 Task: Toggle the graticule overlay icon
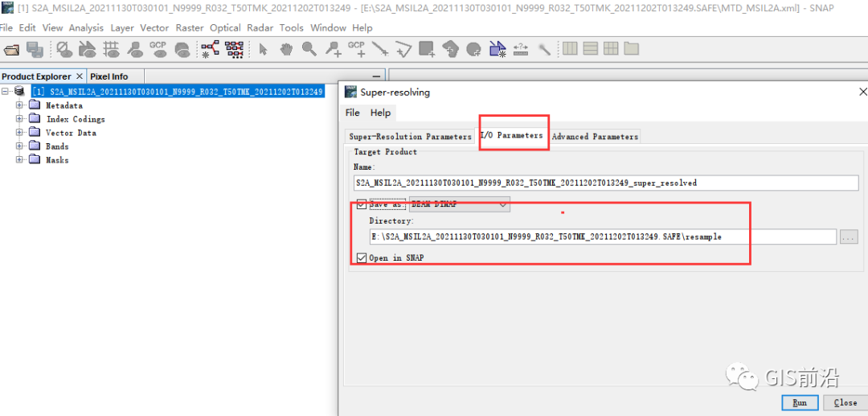click(111, 49)
